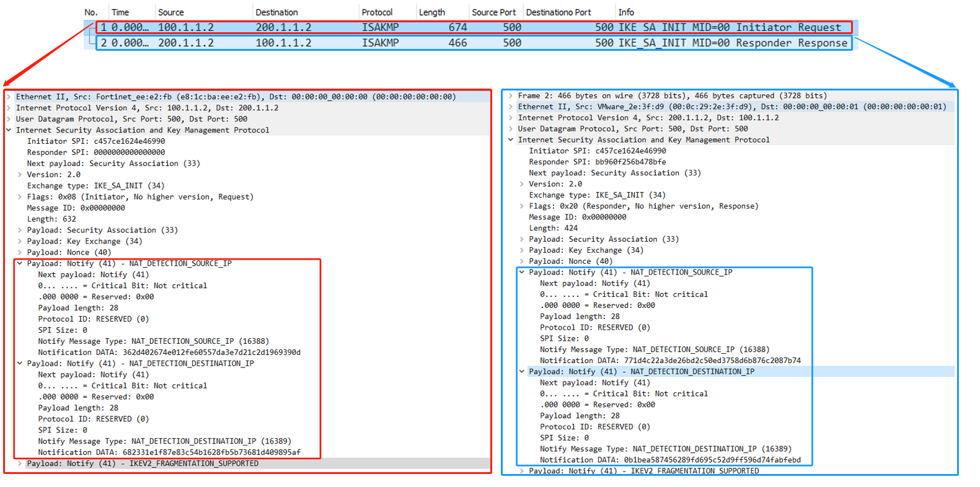
Task: Click the Info column header
Action: tap(626, 12)
